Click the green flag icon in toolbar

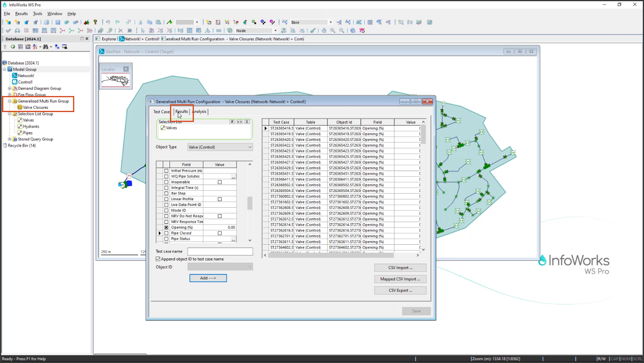click(170, 22)
